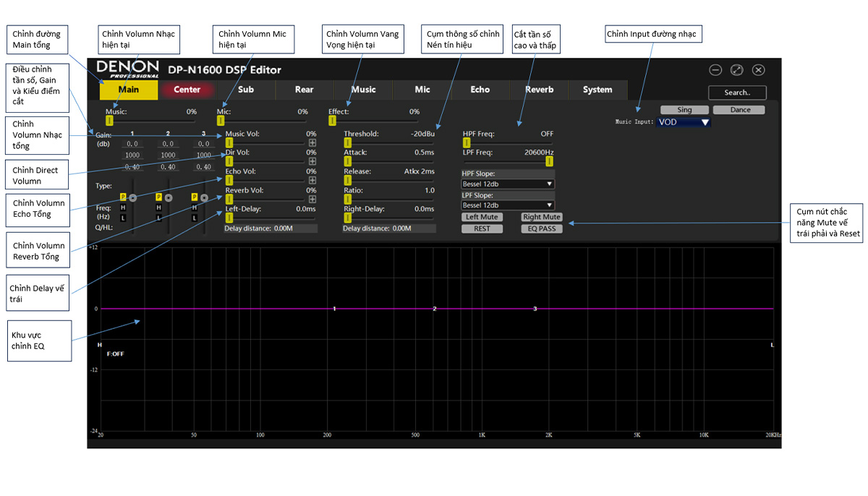The image size is (868, 496).
Task: Click the 0.40 Q field of band 3
Action: [203, 167]
